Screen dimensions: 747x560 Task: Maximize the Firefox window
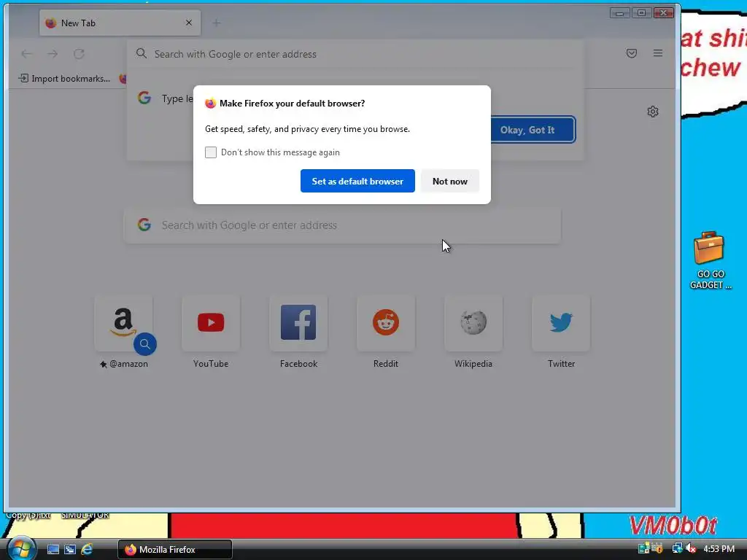(x=641, y=13)
